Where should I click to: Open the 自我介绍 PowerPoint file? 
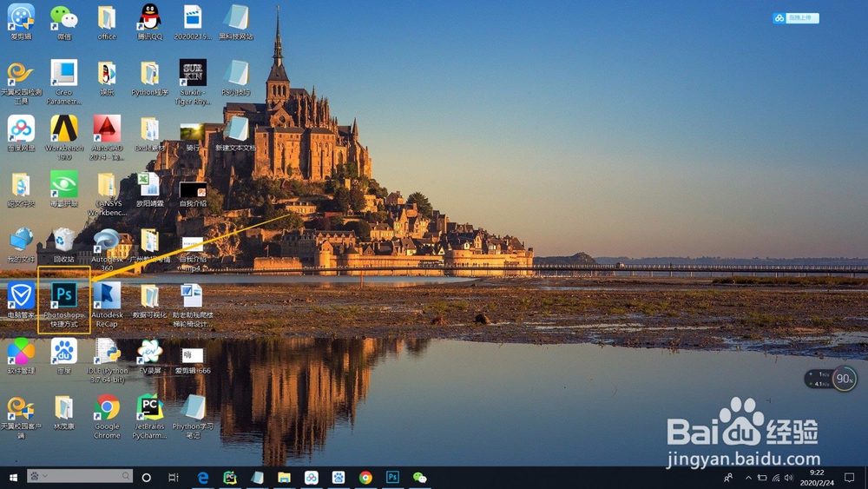tap(193, 193)
